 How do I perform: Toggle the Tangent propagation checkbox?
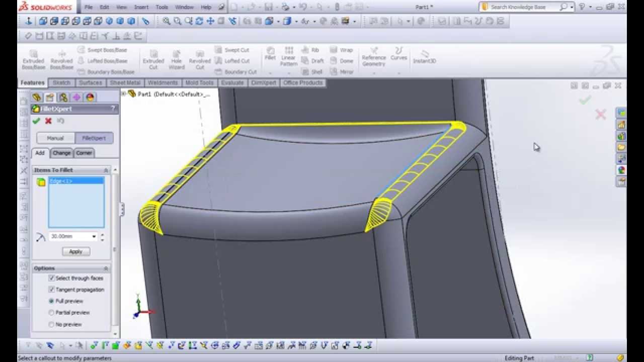[x=51, y=290]
